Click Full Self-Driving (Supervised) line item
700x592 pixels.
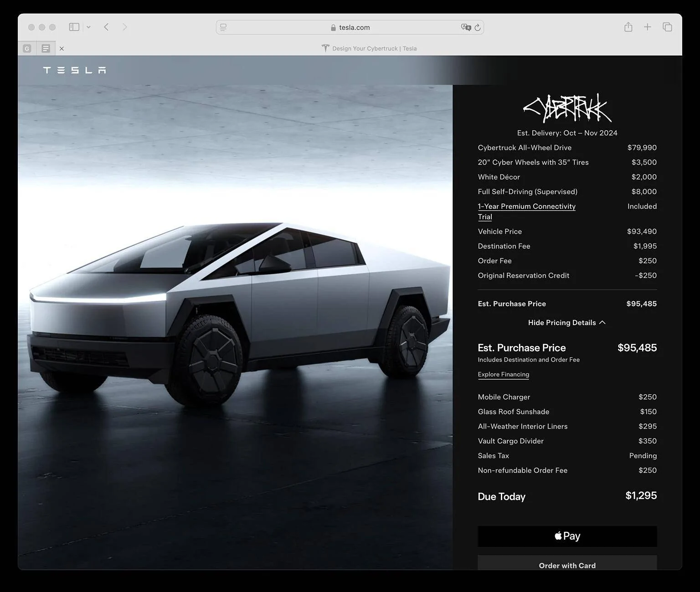[527, 192]
